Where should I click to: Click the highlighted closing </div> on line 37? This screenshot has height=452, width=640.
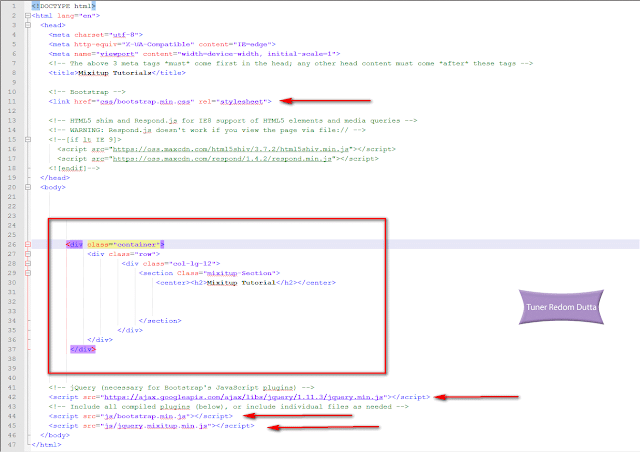[x=83, y=349]
